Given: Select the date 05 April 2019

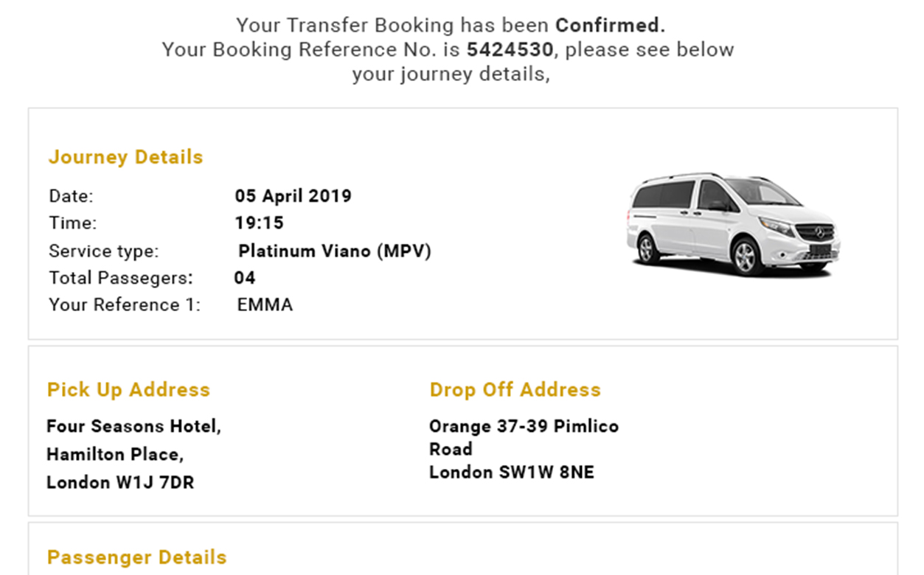Looking at the screenshot, I should pyautogui.click(x=293, y=196).
